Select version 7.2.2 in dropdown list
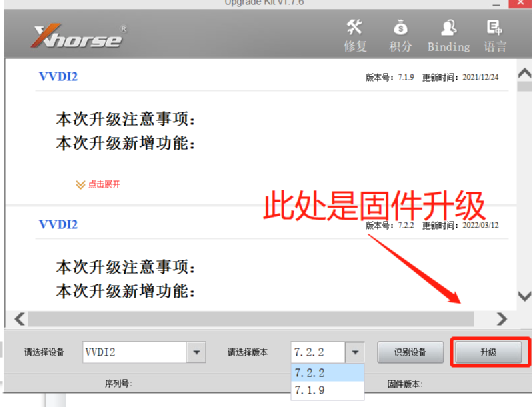This screenshot has width=532, height=407. click(328, 373)
